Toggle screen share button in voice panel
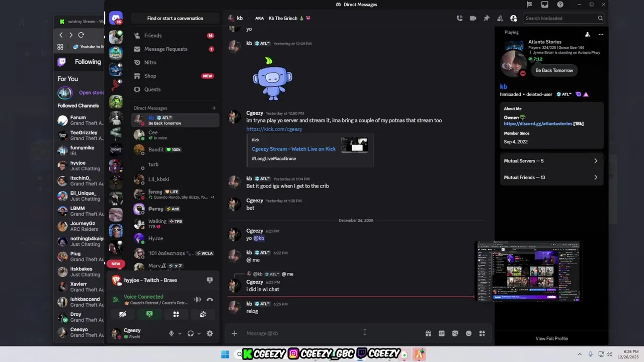 click(149, 314)
